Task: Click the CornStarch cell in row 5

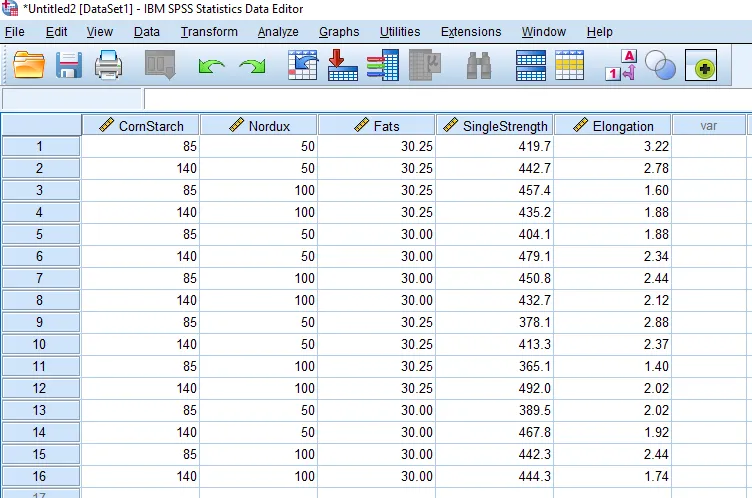Action: coord(141,234)
